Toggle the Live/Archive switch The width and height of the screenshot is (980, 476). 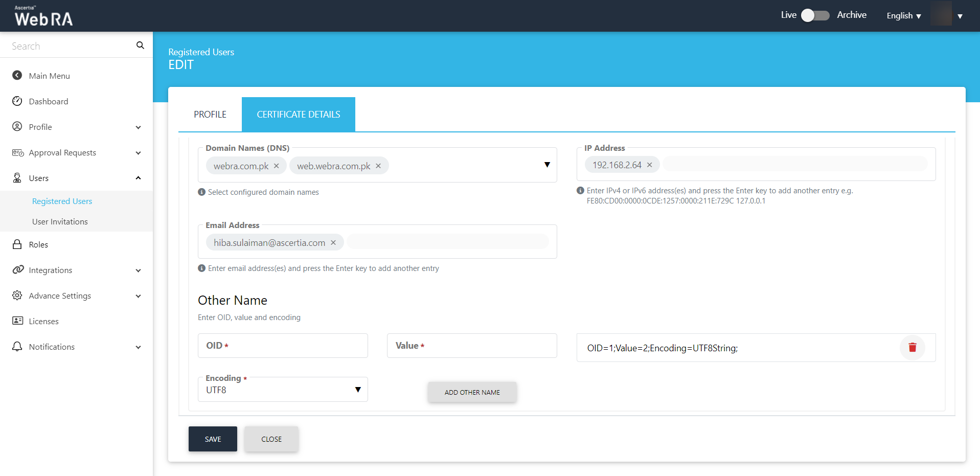click(815, 15)
